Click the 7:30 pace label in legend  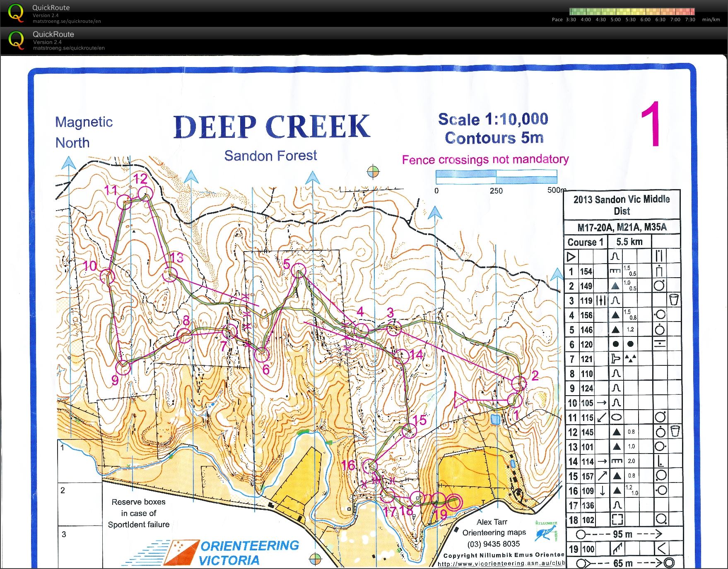[690, 19]
